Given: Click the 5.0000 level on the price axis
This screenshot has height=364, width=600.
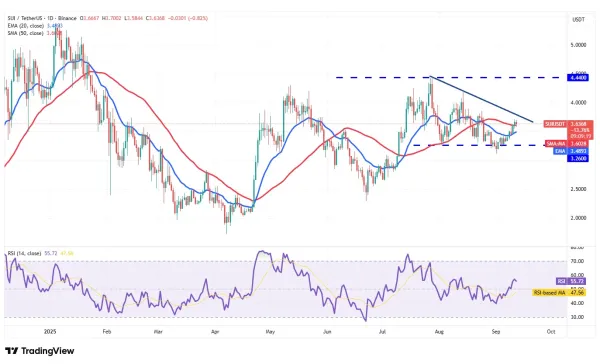Looking at the screenshot, I should pyautogui.click(x=578, y=45).
